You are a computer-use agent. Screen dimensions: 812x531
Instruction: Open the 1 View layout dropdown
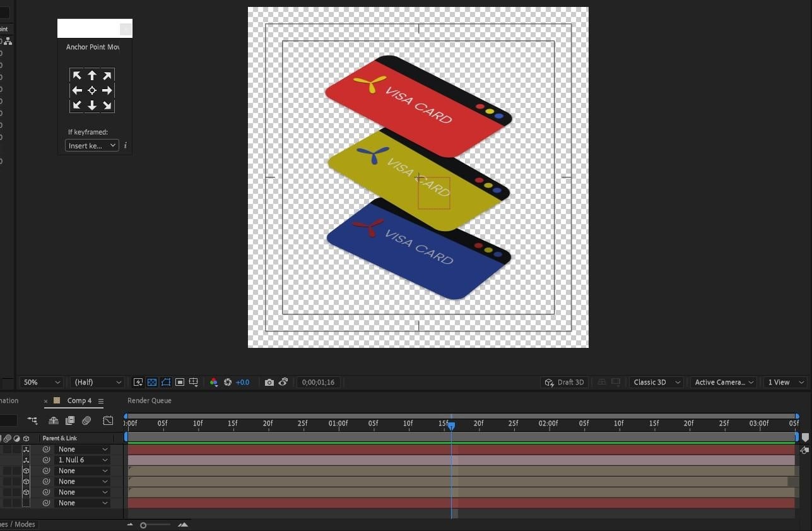pos(785,382)
